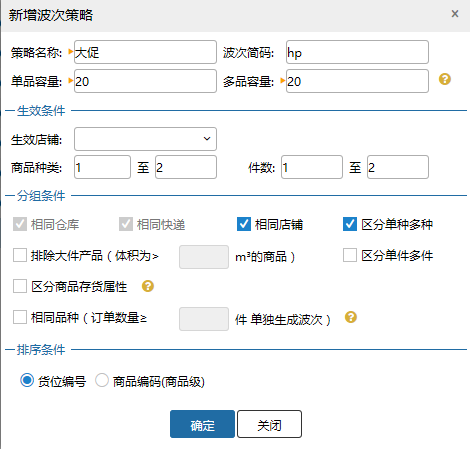
Task: Click the 件数 minimum value field
Action: [x=312, y=167]
